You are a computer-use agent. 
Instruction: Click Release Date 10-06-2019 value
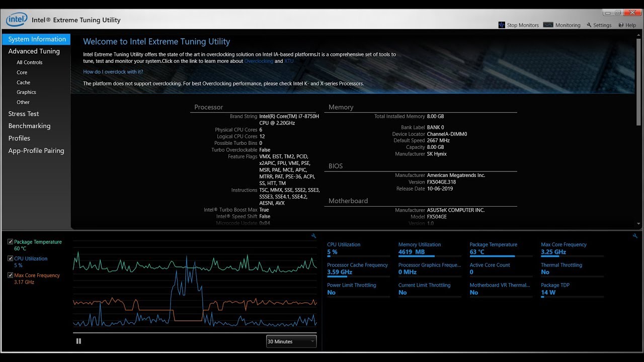point(440,189)
